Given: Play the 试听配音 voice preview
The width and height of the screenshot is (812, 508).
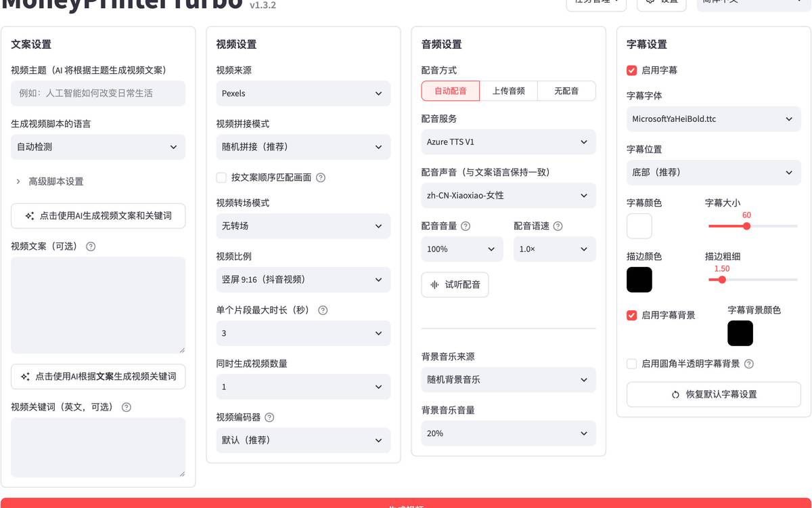Looking at the screenshot, I should pos(455,284).
